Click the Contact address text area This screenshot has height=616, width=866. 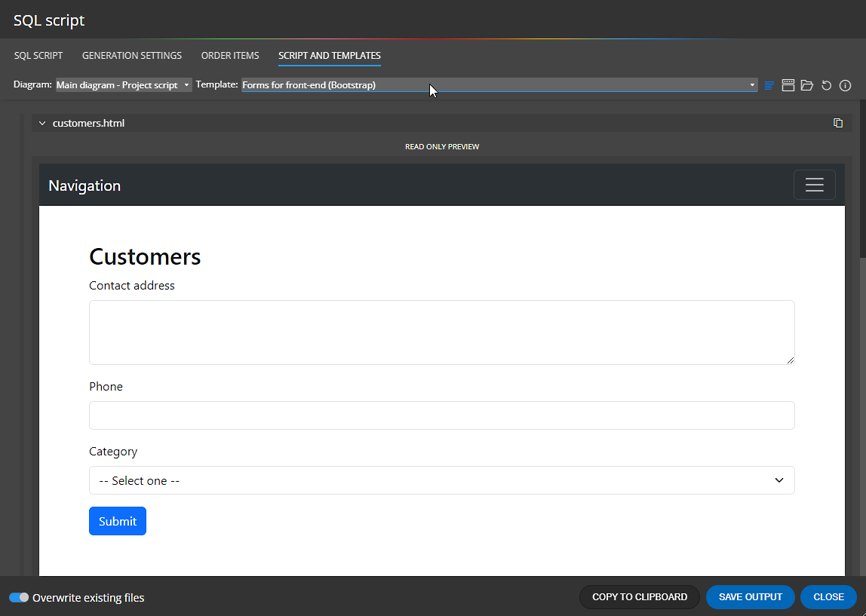click(441, 332)
